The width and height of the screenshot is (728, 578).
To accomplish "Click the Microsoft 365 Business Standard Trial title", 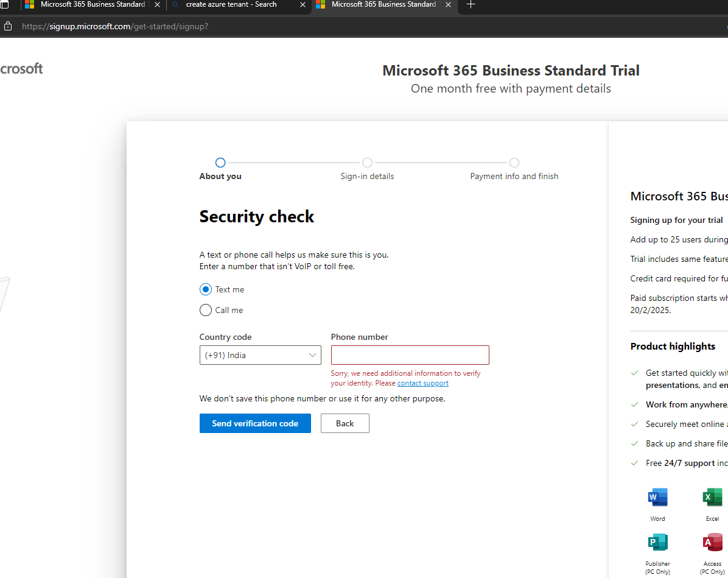I will [x=511, y=71].
